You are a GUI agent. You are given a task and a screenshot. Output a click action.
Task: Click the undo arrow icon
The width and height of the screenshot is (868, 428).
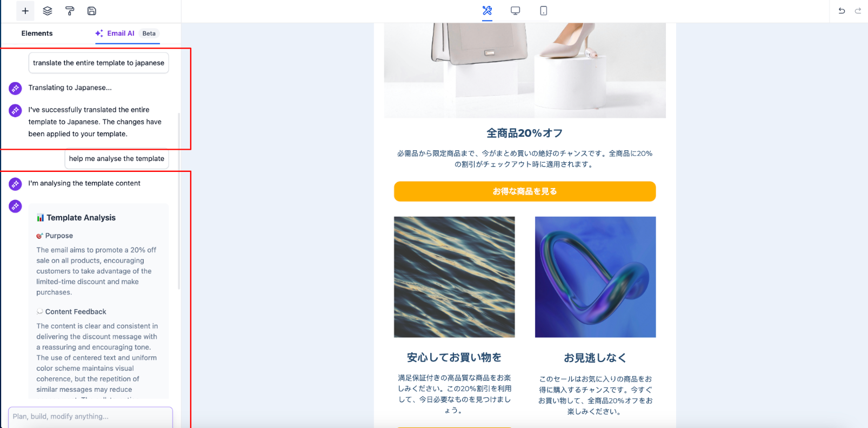842,11
